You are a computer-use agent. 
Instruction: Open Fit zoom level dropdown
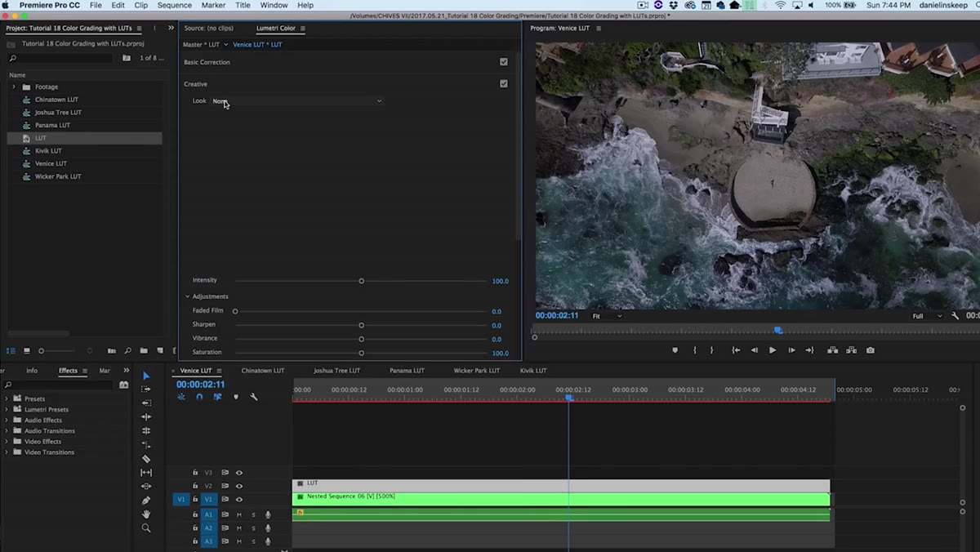tap(607, 316)
